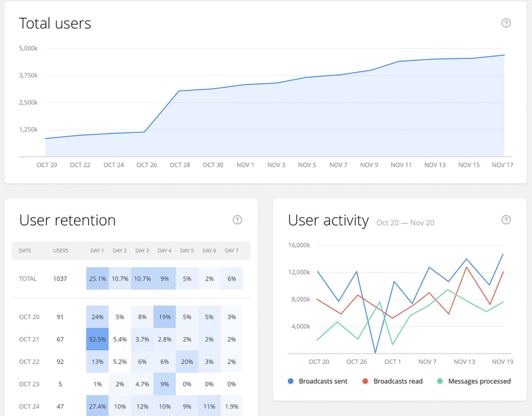532x416 pixels.
Task: Click the 52.5% cell in OCT 21 row
Action: pos(97,339)
